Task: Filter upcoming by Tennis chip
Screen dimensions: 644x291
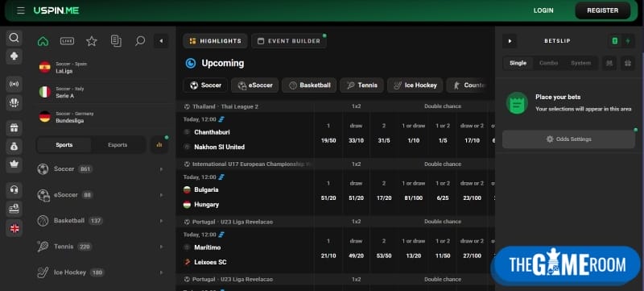Action: click(x=361, y=85)
